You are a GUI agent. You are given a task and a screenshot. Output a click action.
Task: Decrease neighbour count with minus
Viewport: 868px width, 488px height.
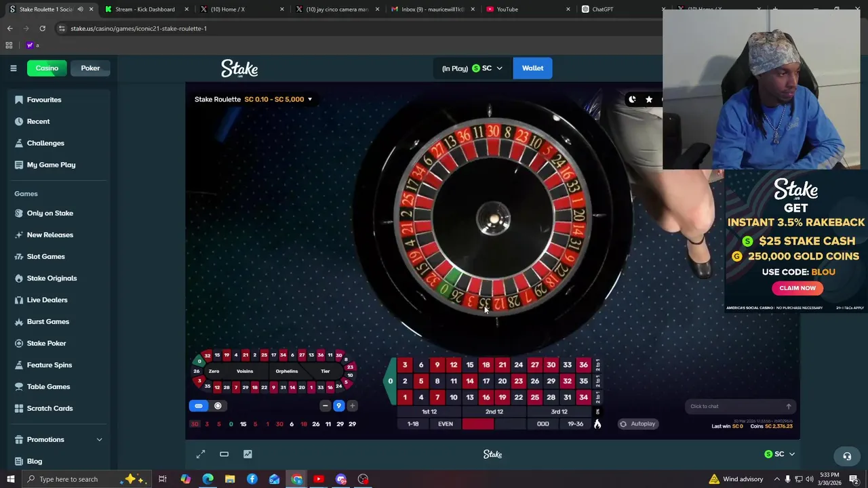pos(325,406)
